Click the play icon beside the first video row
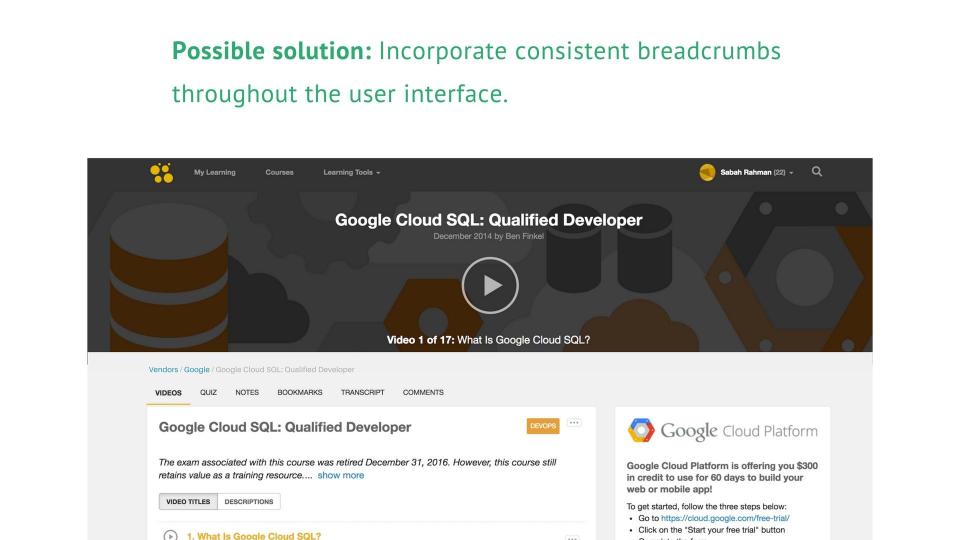This screenshot has width=960, height=540. tap(170, 535)
